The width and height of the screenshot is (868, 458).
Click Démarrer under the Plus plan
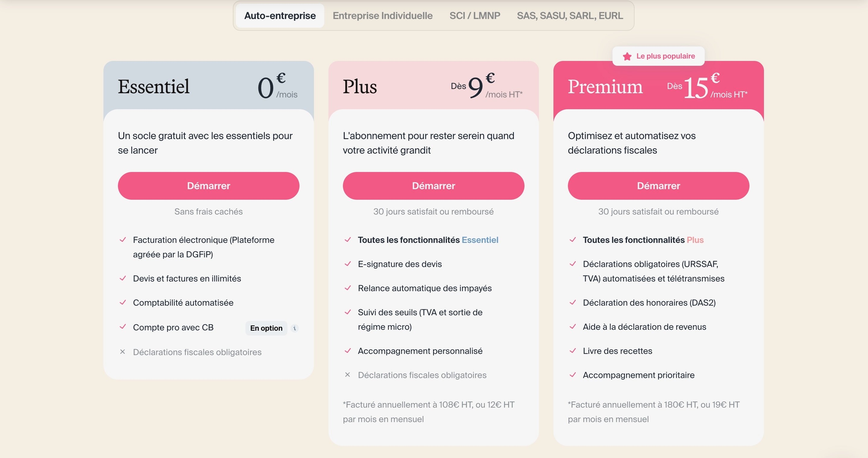pyautogui.click(x=433, y=186)
